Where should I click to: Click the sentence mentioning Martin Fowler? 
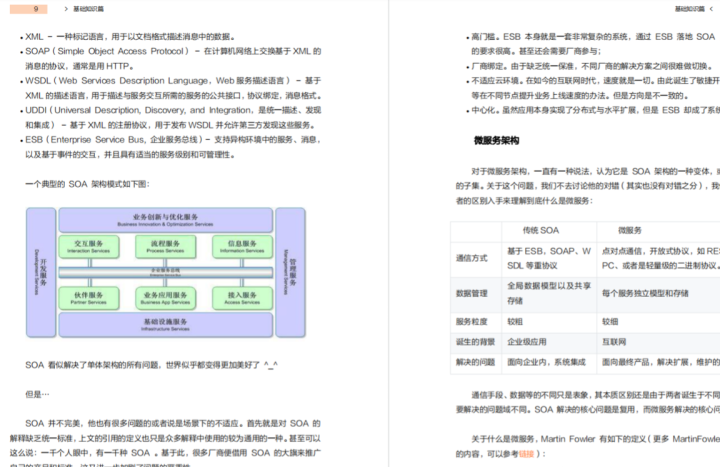click(588, 446)
